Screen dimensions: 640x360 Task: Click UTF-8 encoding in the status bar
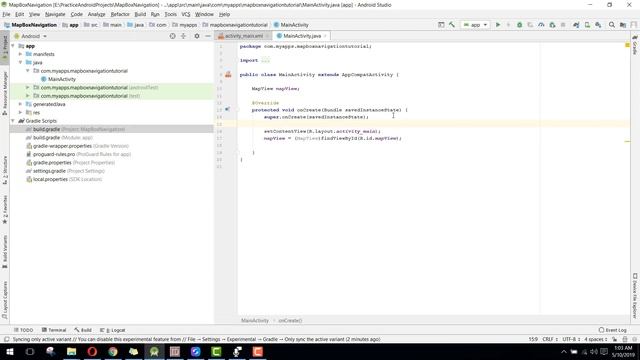571,339
